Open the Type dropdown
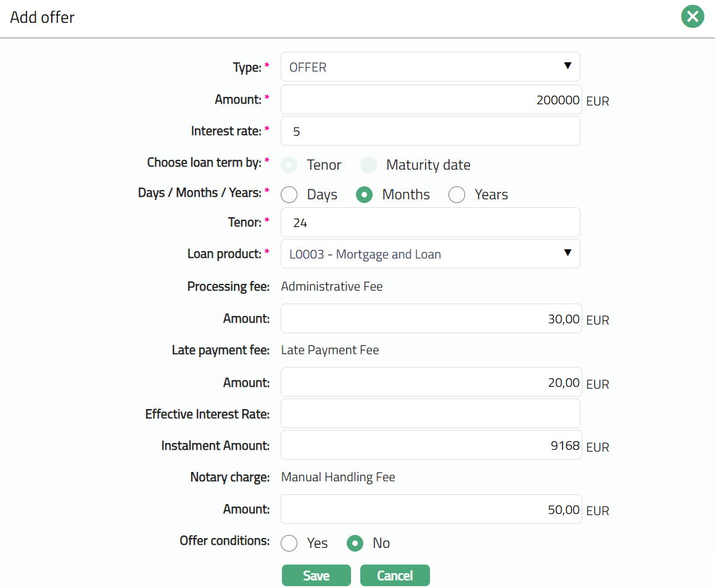This screenshot has height=588, width=715. pos(430,67)
